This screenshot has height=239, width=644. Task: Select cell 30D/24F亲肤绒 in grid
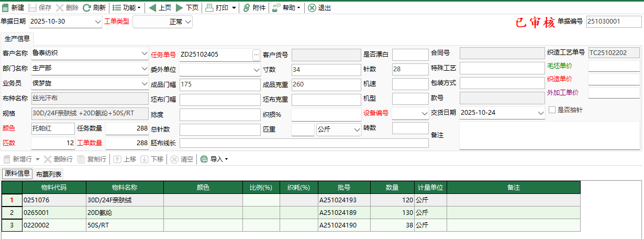pyautogui.click(x=125, y=200)
